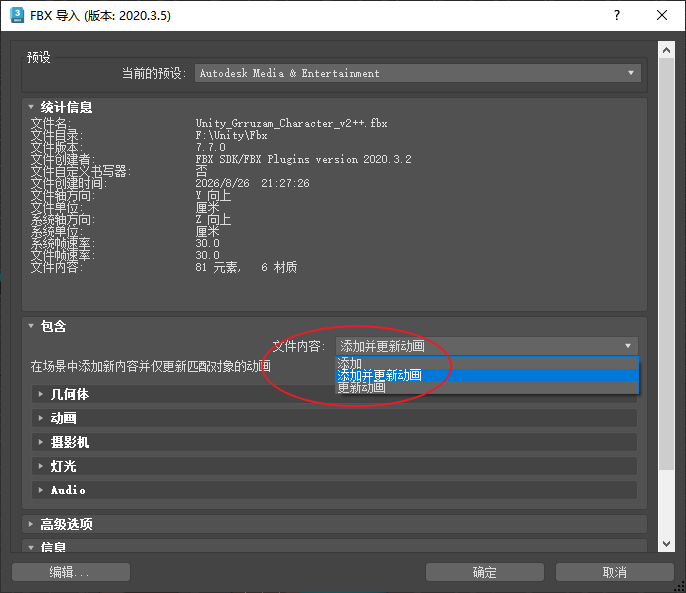Close the FBX import dialog
The image size is (686, 593).
(662, 15)
